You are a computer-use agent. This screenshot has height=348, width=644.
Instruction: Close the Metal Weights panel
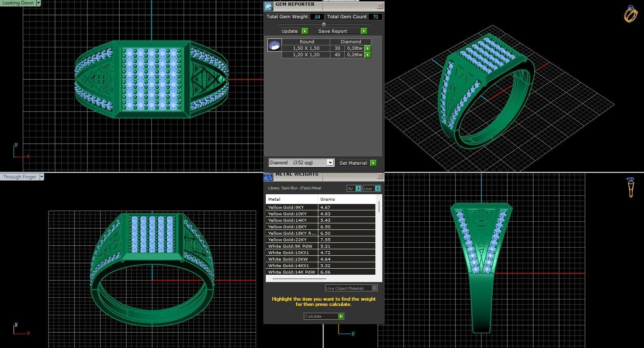[x=380, y=176]
